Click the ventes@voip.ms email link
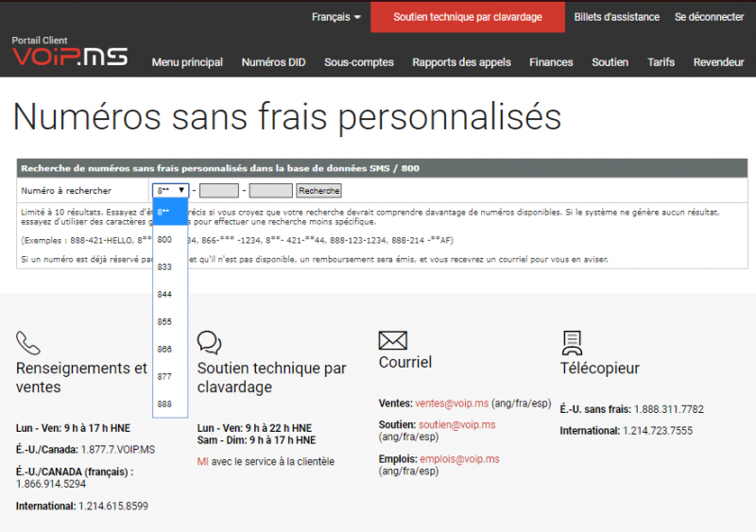 [x=452, y=403]
